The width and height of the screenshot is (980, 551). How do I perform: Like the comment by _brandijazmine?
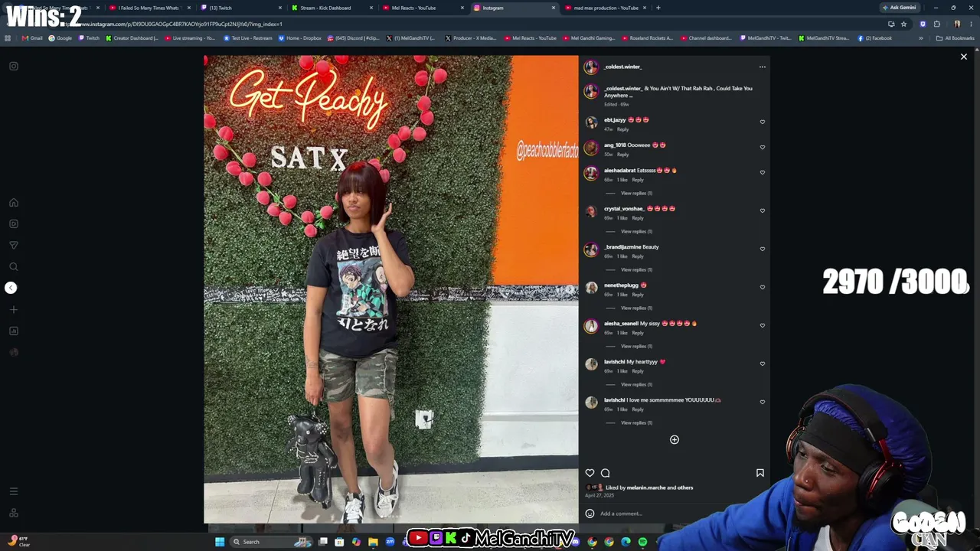(763, 249)
